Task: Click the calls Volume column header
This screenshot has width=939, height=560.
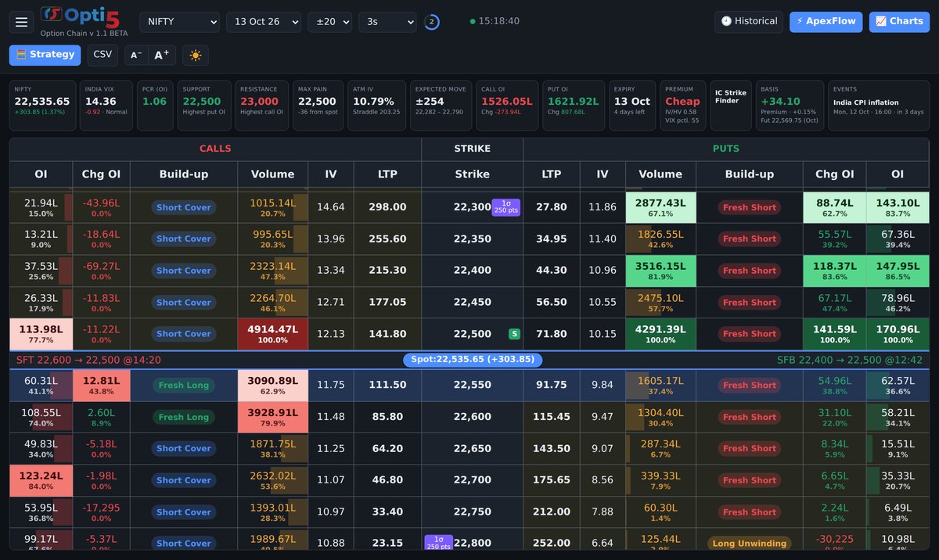Action: (x=272, y=174)
